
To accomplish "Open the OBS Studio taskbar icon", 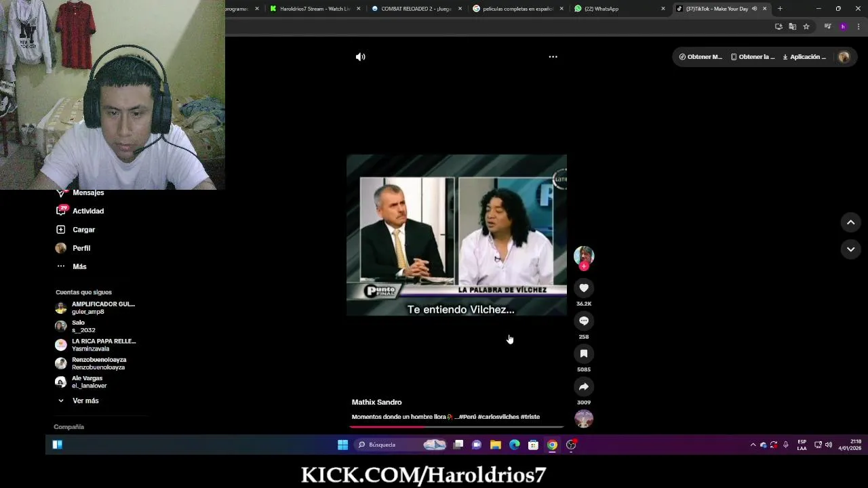I will tap(571, 445).
